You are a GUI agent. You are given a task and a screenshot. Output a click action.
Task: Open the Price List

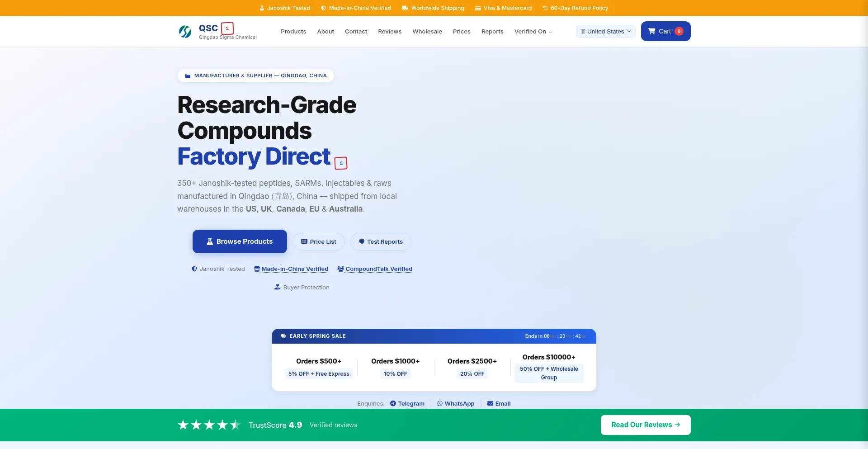point(319,242)
